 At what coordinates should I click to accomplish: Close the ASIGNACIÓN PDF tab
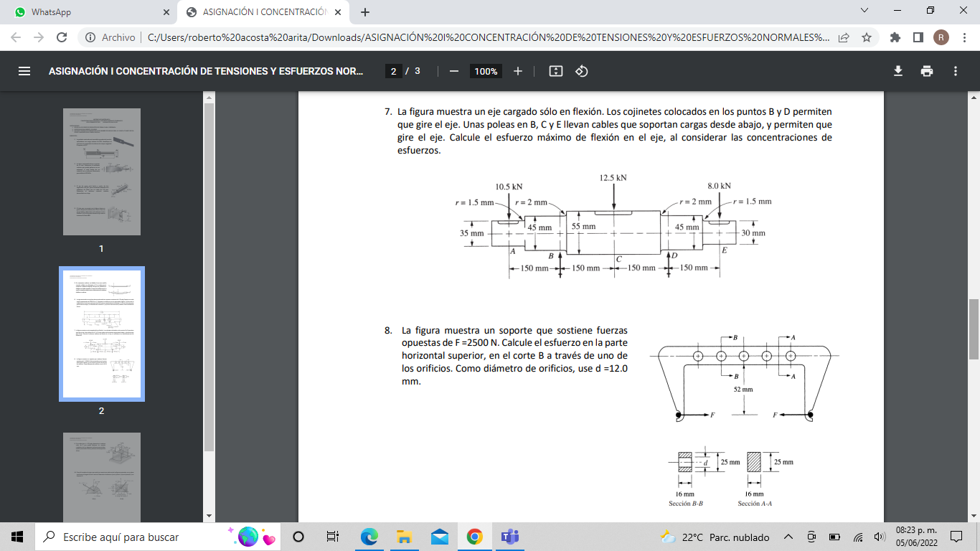tap(338, 12)
